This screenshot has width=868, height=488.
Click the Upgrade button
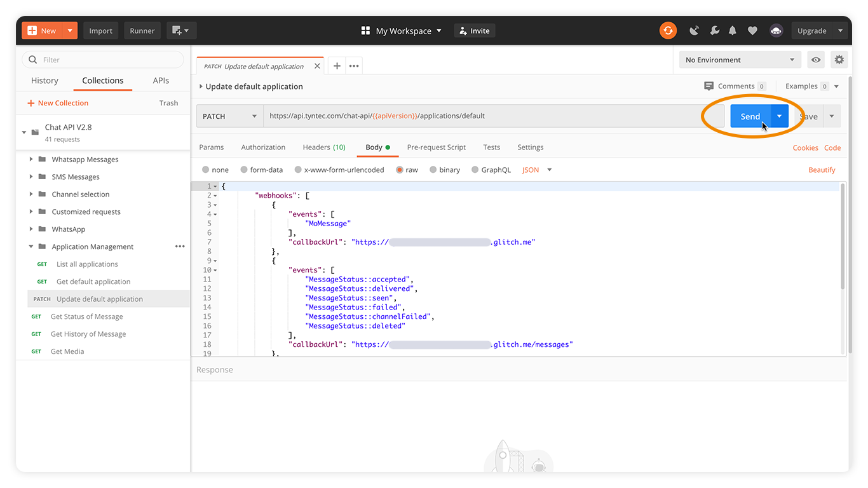pyautogui.click(x=812, y=30)
